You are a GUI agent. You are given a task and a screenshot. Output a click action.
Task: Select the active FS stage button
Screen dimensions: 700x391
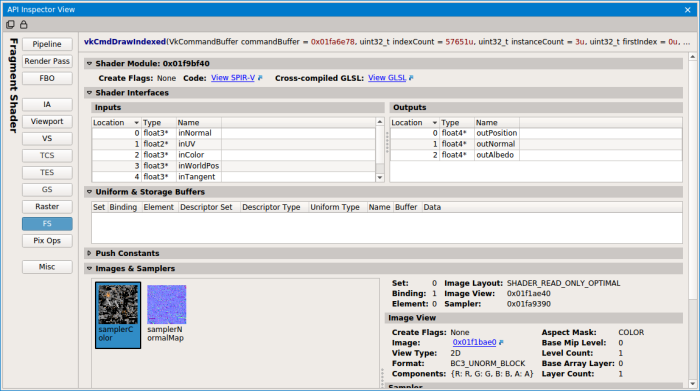pyautogui.click(x=47, y=224)
